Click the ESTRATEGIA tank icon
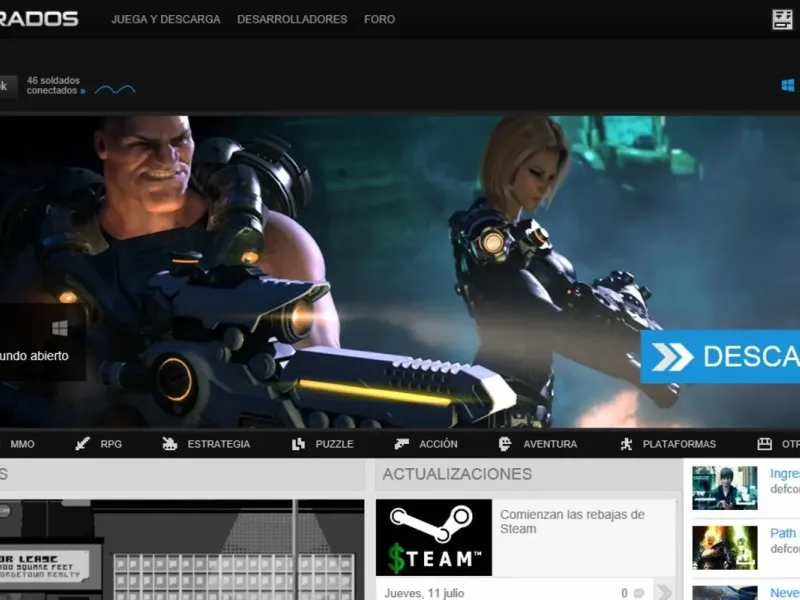Image resolution: width=800 pixels, height=600 pixels. [x=169, y=444]
